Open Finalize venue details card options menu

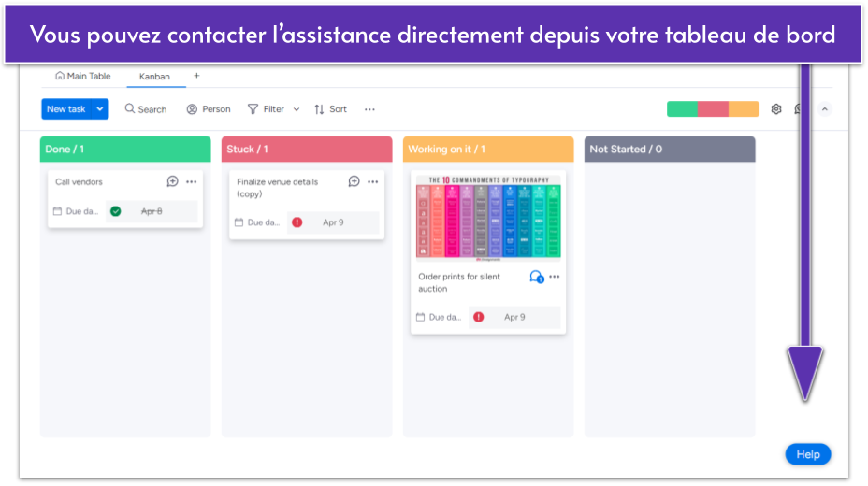[373, 181]
